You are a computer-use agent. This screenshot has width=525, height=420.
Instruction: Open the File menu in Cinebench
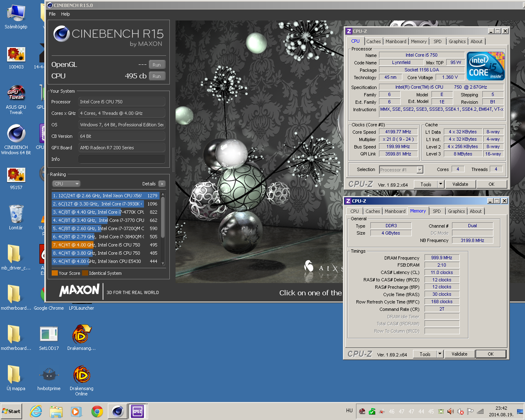(52, 14)
